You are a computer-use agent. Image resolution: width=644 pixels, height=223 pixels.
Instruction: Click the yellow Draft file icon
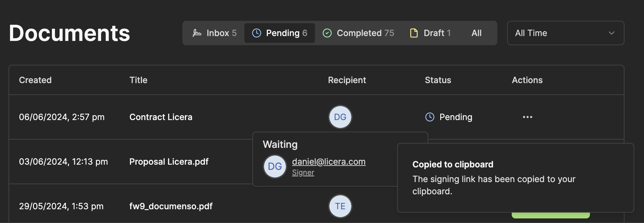click(x=414, y=33)
